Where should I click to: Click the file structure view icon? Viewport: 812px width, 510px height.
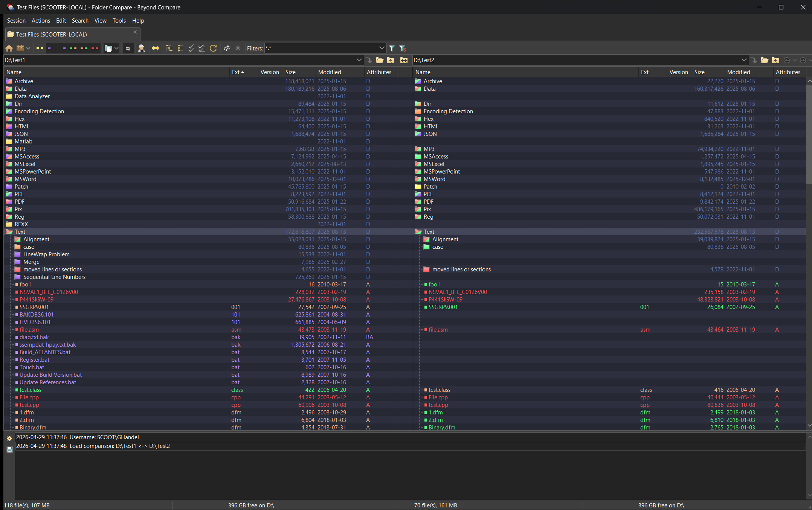[x=108, y=48]
